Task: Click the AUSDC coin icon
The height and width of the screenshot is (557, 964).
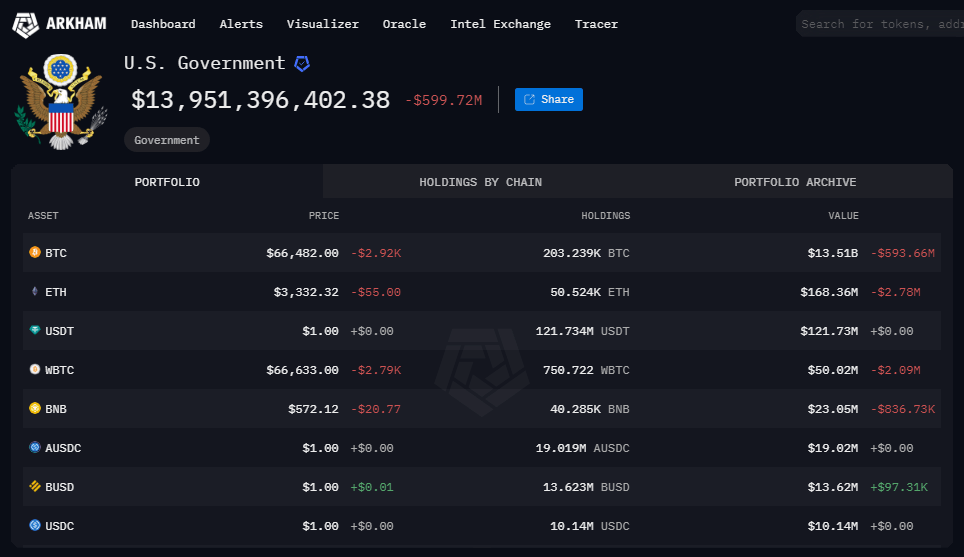Action: [35, 448]
